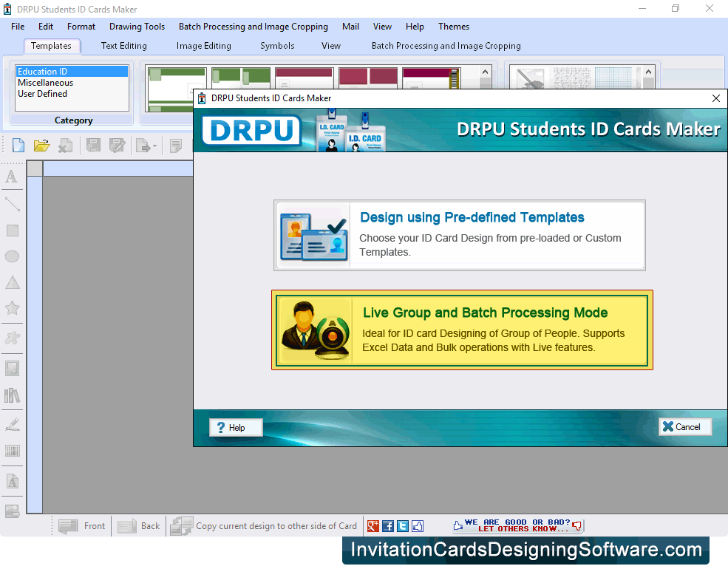
Task: Open the Google Plus share icon
Action: [373, 526]
